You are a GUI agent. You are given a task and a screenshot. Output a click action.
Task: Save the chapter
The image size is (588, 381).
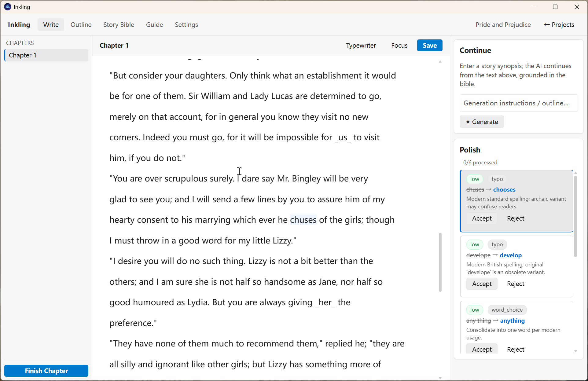tap(430, 46)
